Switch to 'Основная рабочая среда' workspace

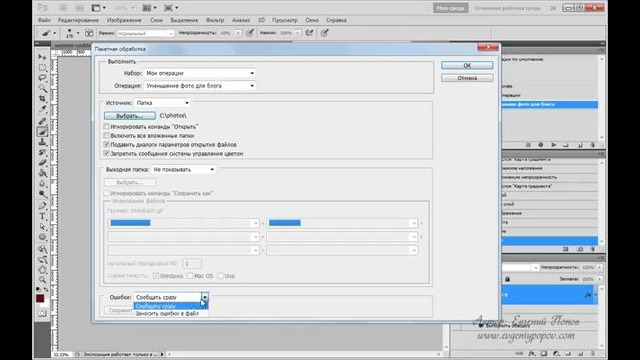(x=507, y=8)
